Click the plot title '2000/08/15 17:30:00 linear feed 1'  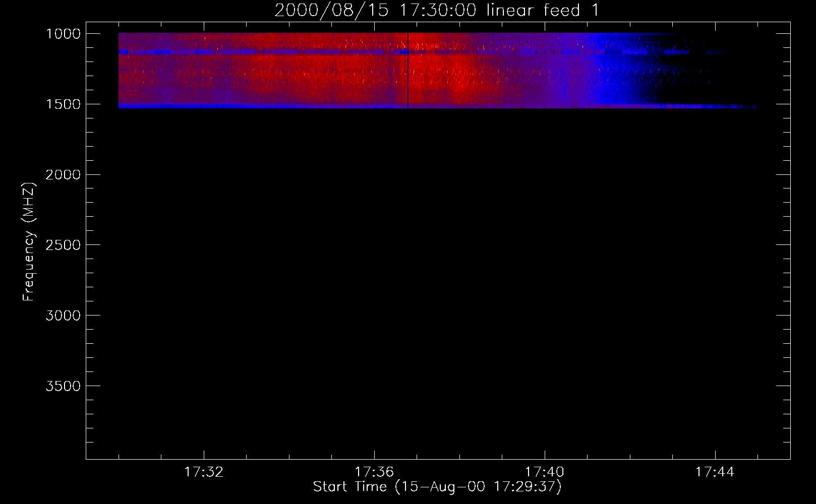click(437, 10)
